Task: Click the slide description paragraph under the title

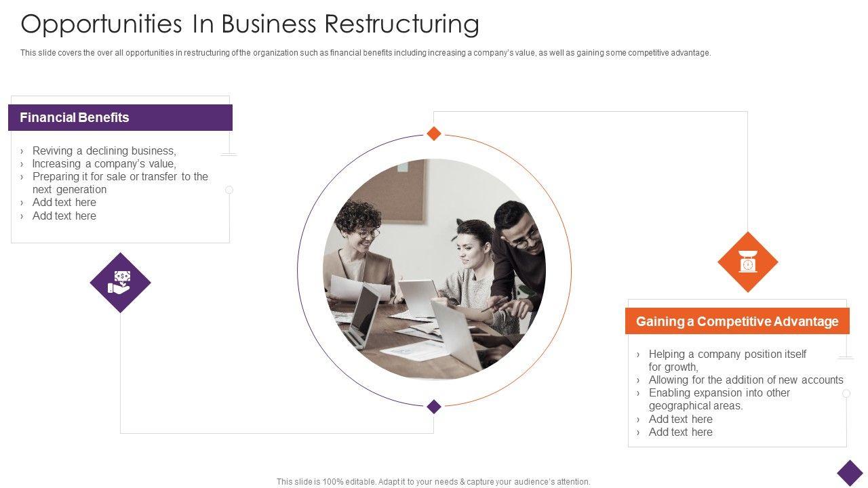Action: point(366,53)
